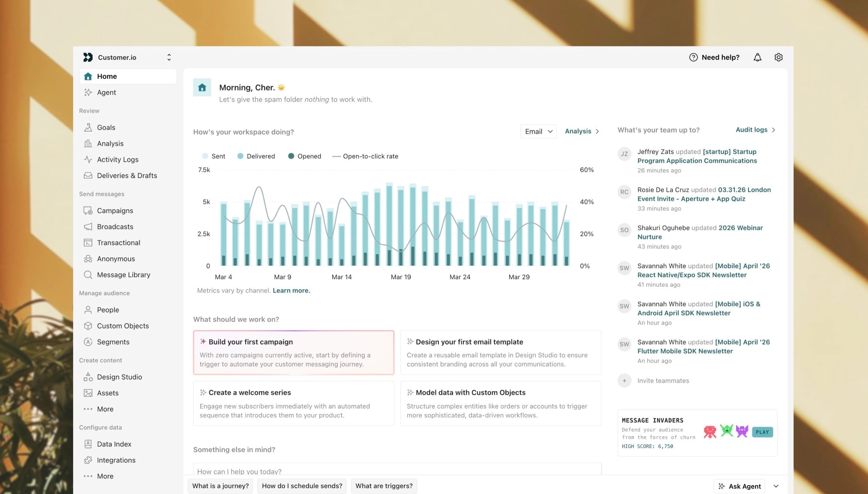The image size is (868, 494).
Task: Expand chevron beside Ask Agent
Action: [776, 486]
